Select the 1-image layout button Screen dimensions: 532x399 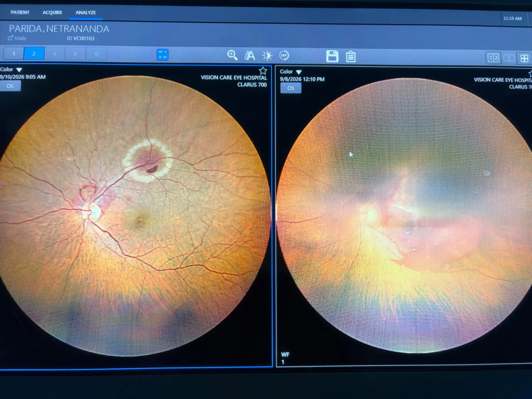pyautogui.click(x=14, y=53)
